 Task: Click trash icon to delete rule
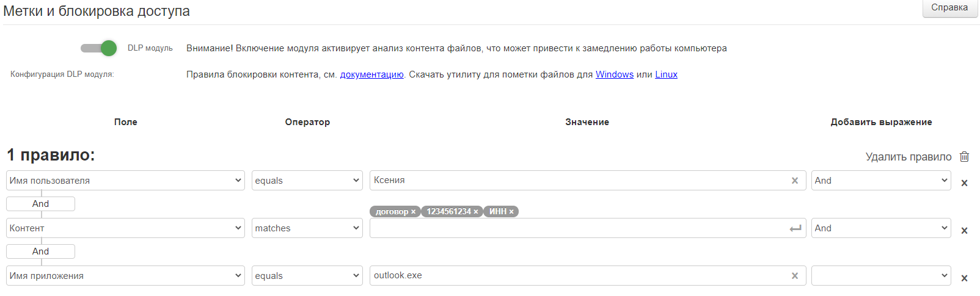pyautogui.click(x=964, y=157)
